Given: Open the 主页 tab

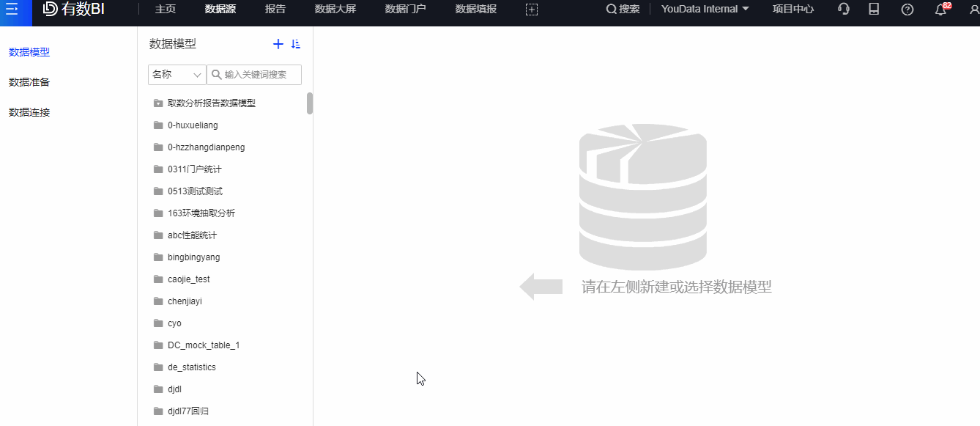Looking at the screenshot, I should click(x=166, y=9).
